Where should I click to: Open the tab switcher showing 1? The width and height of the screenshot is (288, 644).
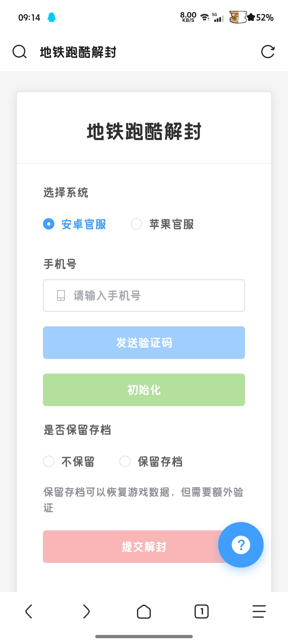click(x=202, y=611)
